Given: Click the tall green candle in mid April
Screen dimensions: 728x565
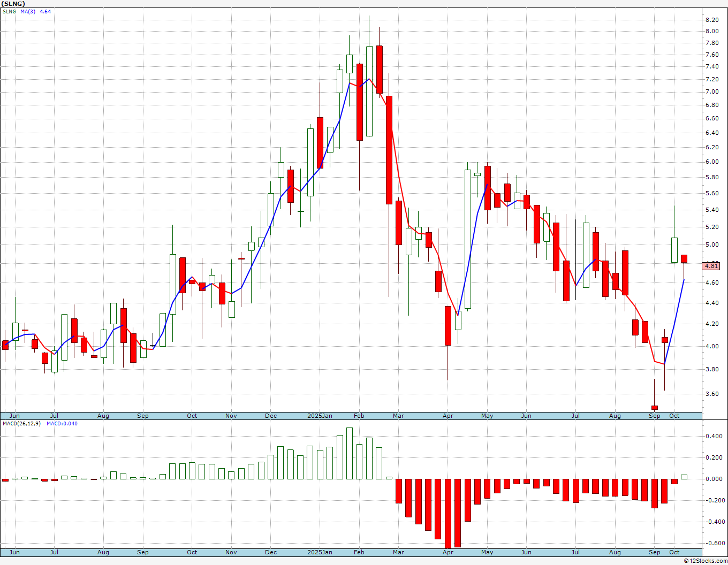Looking at the screenshot, I should point(468,239).
